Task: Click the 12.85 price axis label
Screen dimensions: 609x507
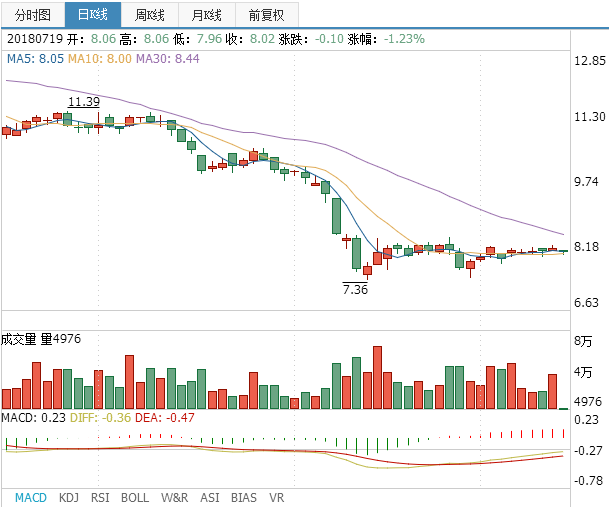Action: [x=590, y=61]
